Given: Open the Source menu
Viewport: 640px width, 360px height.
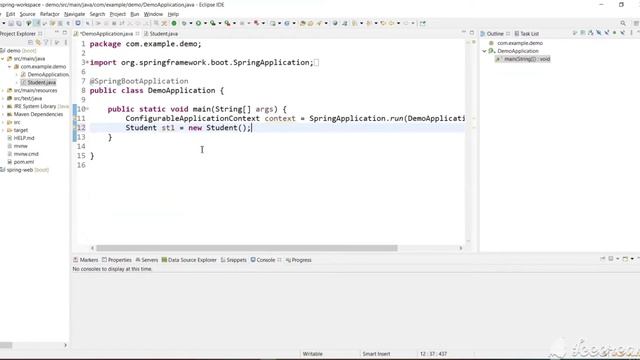Looking at the screenshot, I should coord(27,14).
